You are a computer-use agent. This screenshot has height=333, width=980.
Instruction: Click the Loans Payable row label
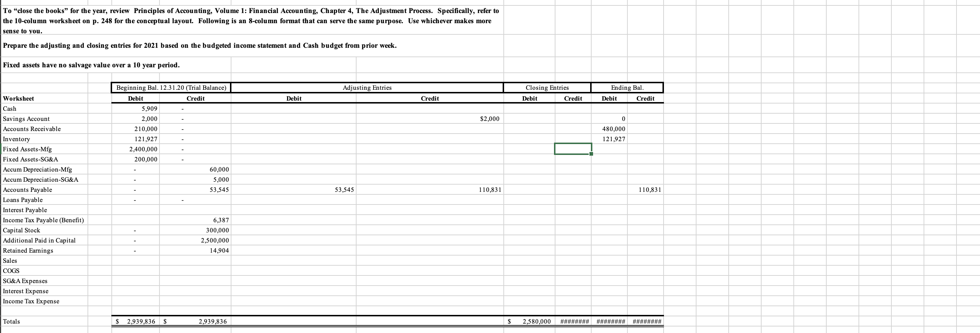[22, 200]
